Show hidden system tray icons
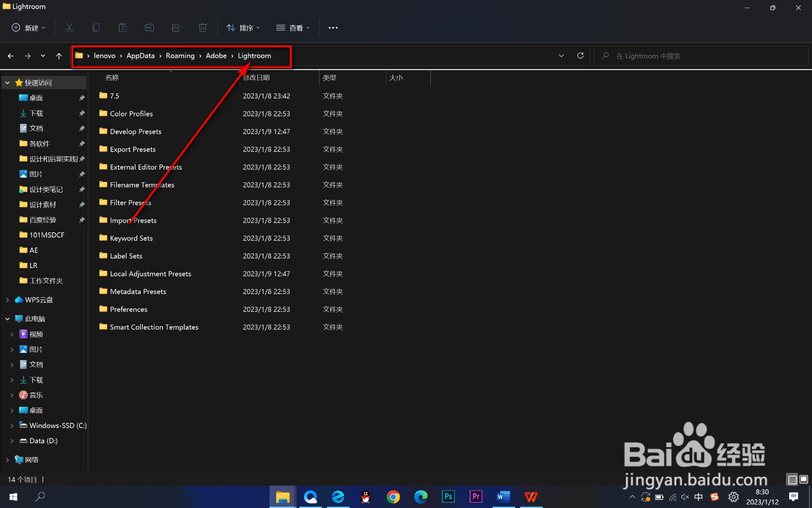 (x=632, y=497)
